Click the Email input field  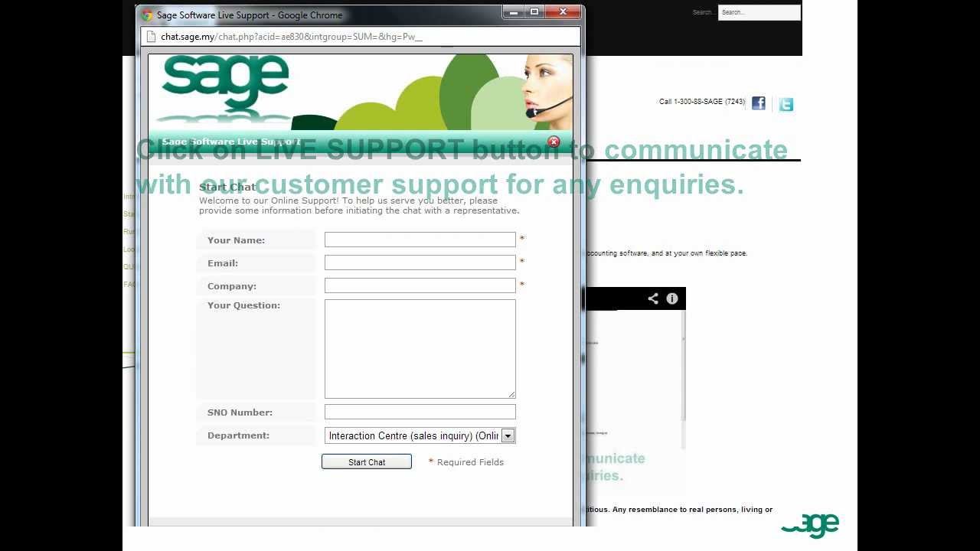(x=420, y=262)
